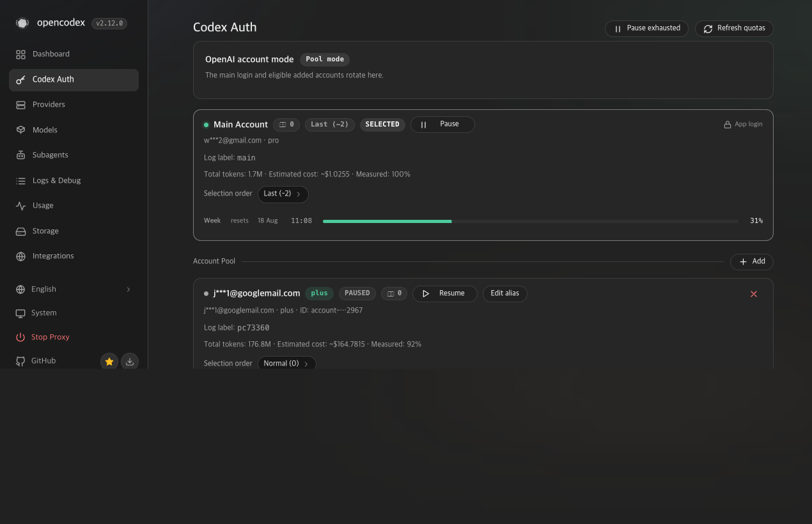
Task: Click the App login lock icon
Action: (x=727, y=125)
